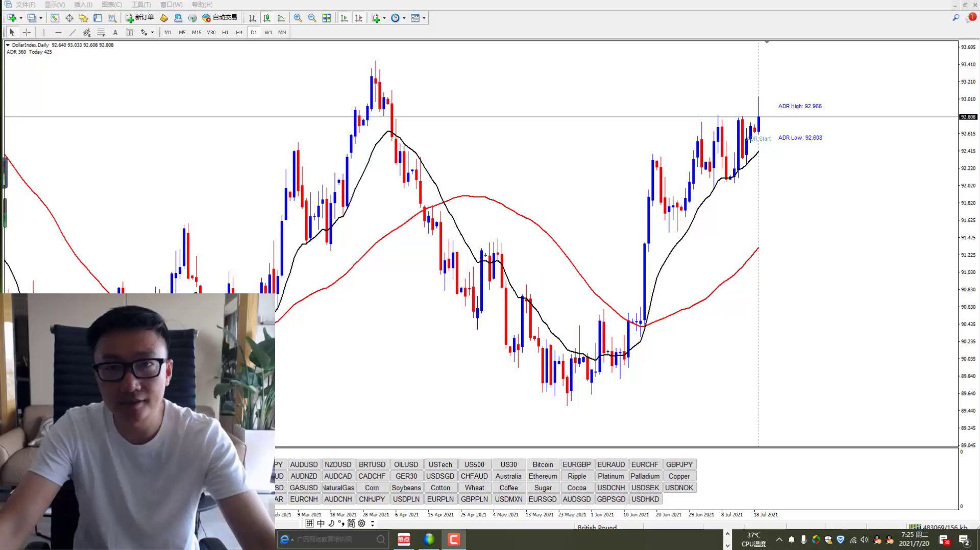Open the signals icon in toolbar
Viewport: 980px width, 550px height.
point(192,18)
